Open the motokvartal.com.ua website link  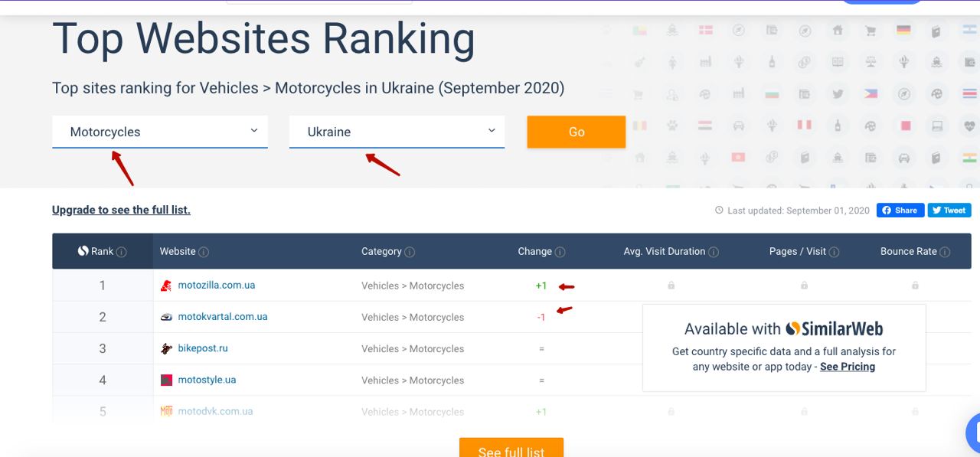(x=223, y=316)
